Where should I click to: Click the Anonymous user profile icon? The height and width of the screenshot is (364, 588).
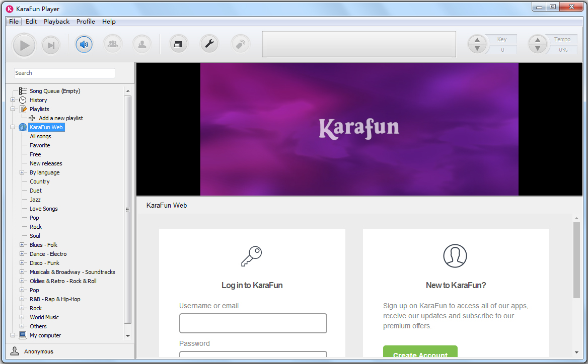[15, 351]
